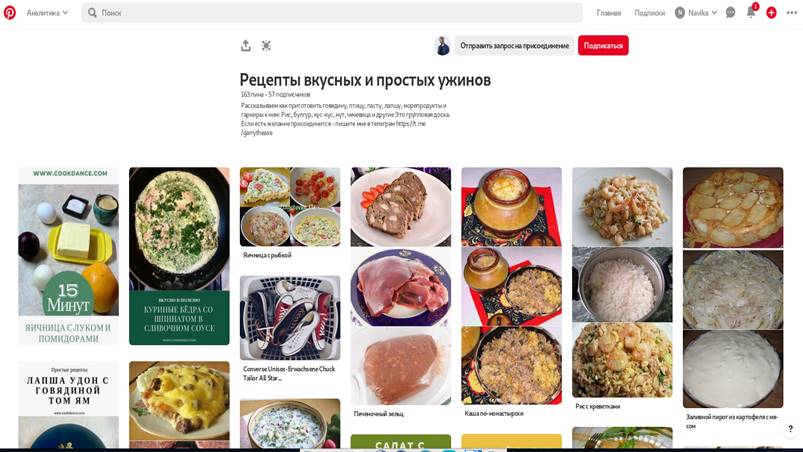
Task: Click the search magnifier icon
Action: pos(92,13)
